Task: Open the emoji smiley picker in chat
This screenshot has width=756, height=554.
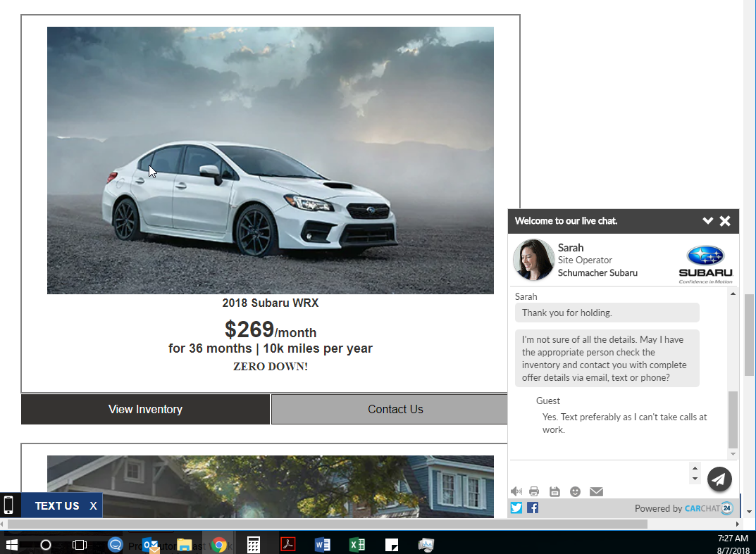Action: 575,491
